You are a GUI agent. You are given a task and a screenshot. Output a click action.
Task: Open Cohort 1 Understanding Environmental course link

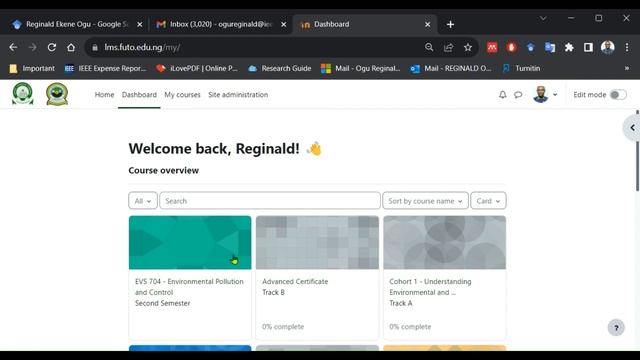430,287
